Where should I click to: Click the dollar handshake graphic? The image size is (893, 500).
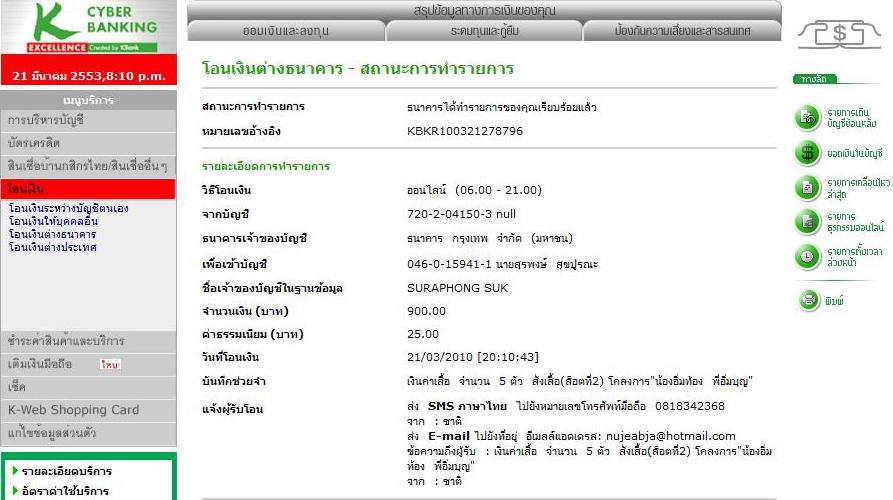point(838,35)
